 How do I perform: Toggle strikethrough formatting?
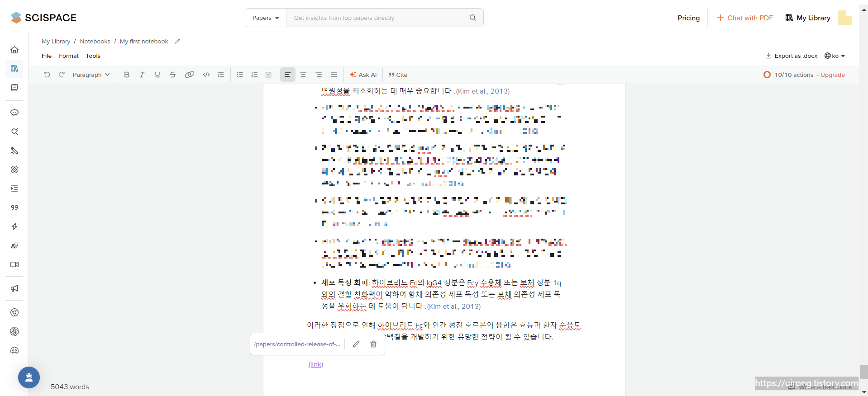(x=173, y=75)
